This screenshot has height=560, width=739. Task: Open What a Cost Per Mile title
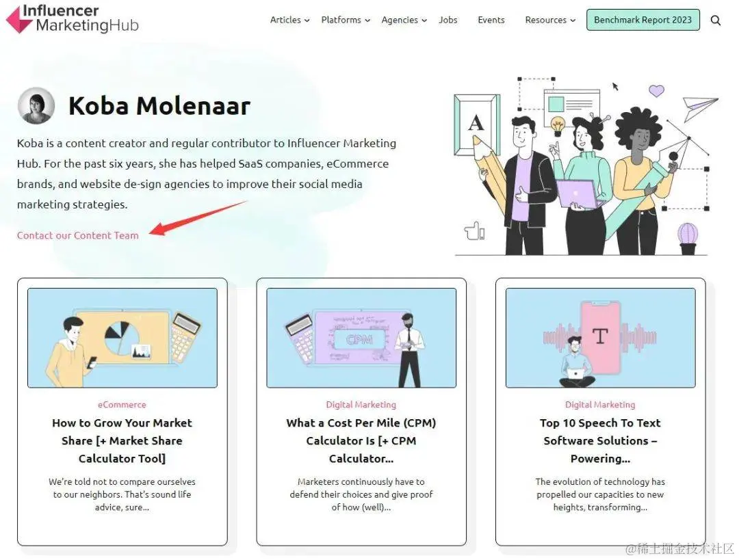(x=361, y=440)
